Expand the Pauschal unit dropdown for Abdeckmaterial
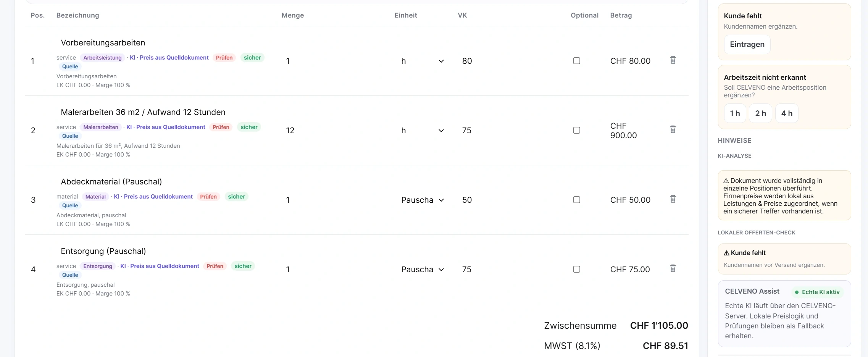Image resolution: width=868 pixels, height=357 pixels. coord(423,200)
